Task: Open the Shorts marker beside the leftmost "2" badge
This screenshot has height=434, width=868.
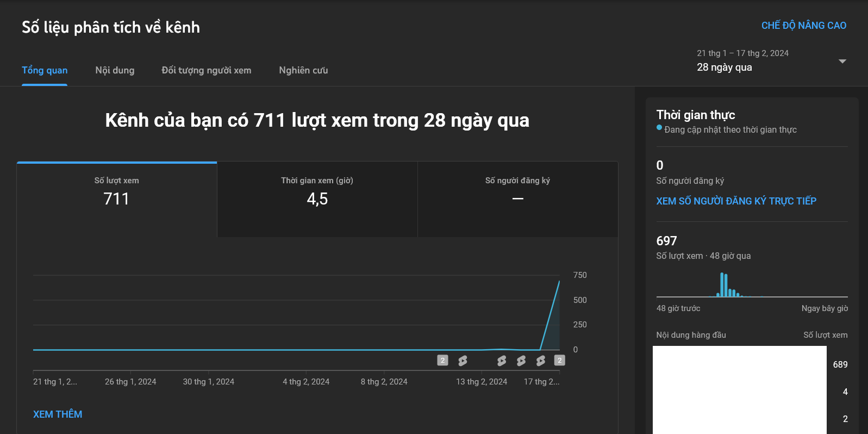Action: point(463,360)
